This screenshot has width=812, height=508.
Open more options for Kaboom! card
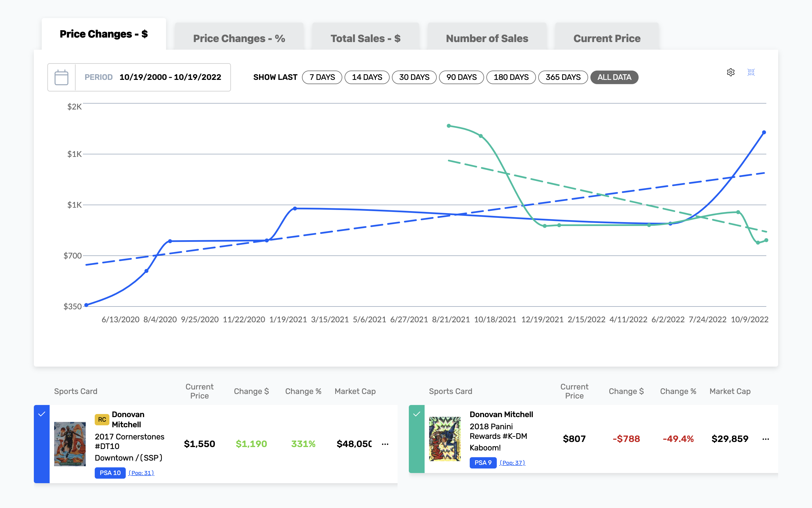click(765, 439)
